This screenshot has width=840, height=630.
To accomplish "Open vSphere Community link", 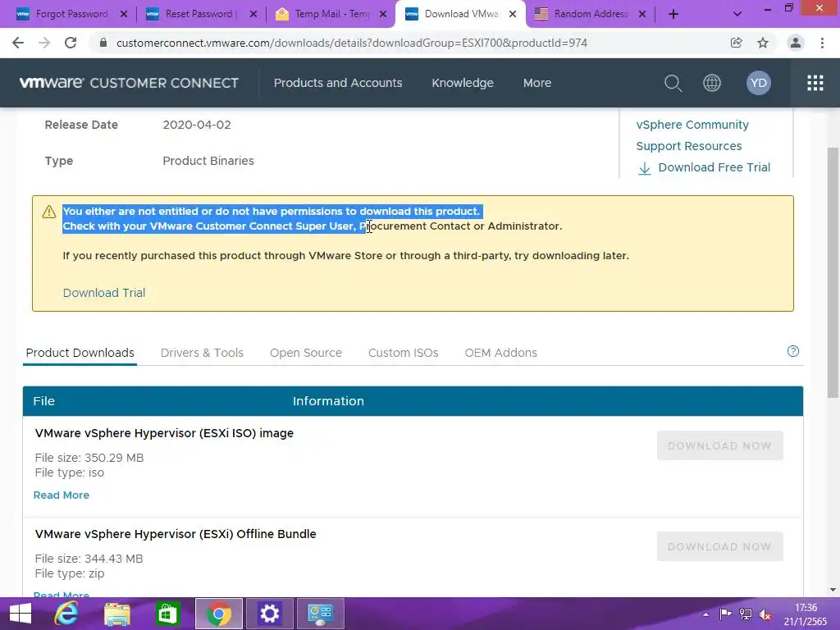I will (x=692, y=125).
